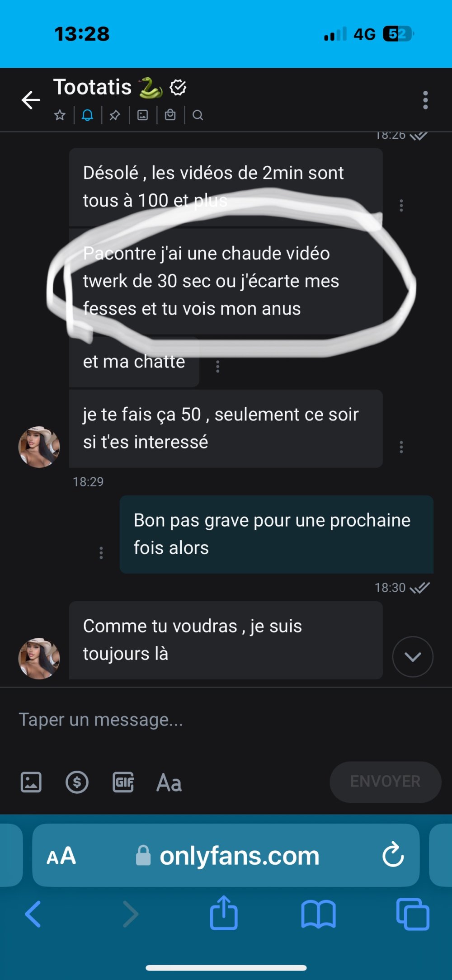Tap the ENVOYER button
Screen dimensions: 452x980
pos(386,782)
